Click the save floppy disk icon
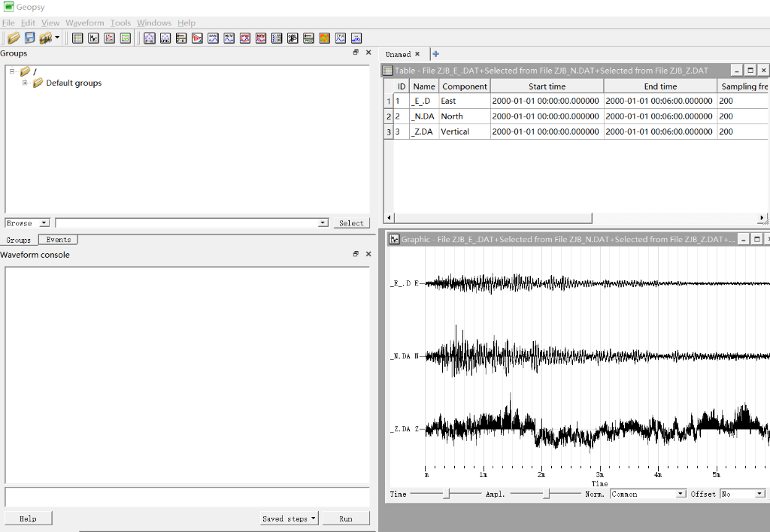This screenshot has width=770, height=532. tap(30, 38)
